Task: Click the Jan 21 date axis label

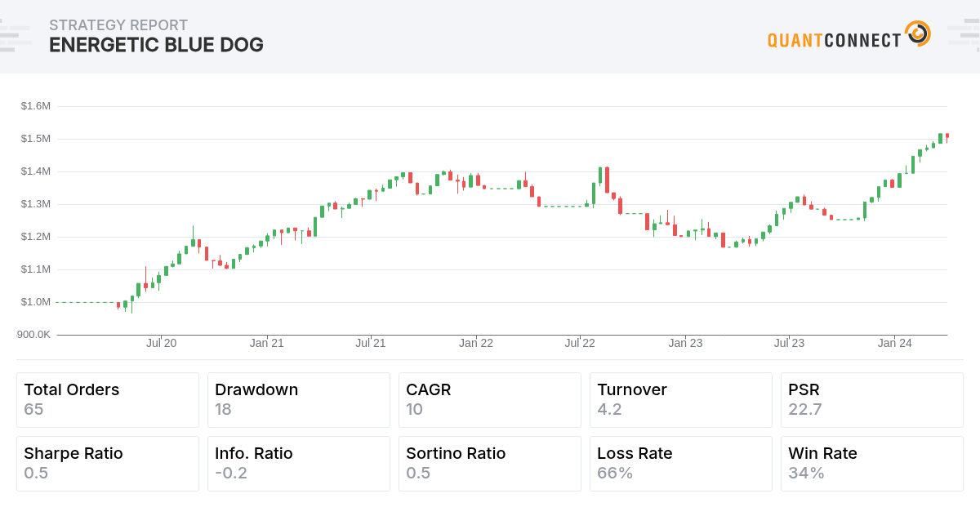Action: pyautogui.click(x=266, y=344)
